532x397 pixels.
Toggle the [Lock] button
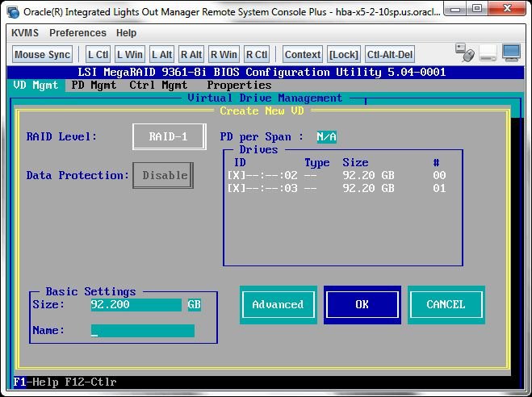[344, 55]
